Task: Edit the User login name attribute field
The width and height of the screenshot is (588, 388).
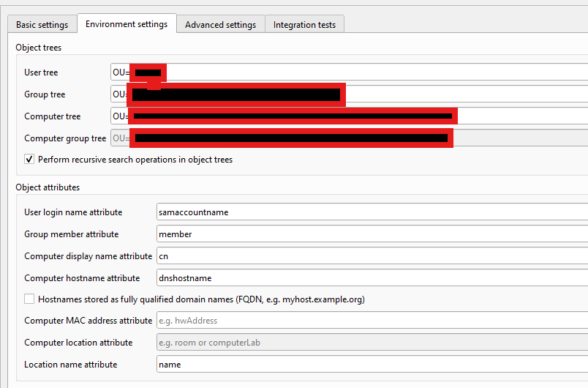Action: (x=372, y=212)
